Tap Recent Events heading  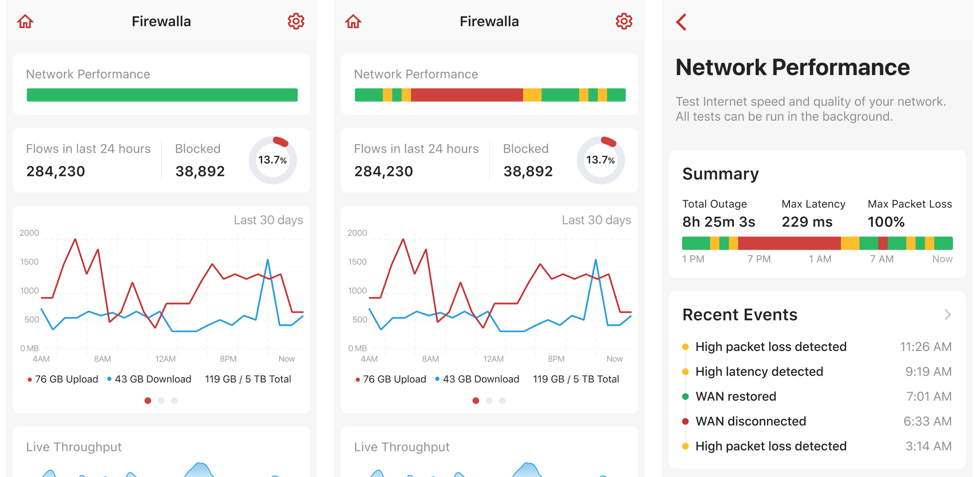click(740, 315)
